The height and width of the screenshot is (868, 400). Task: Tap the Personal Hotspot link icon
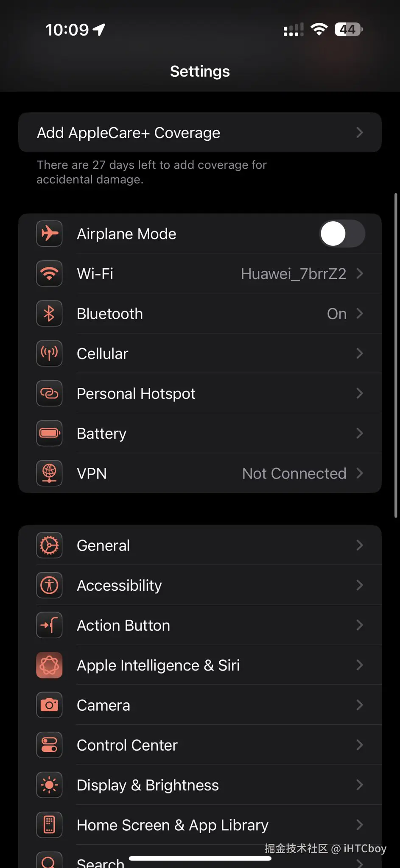(x=49, y=394)
